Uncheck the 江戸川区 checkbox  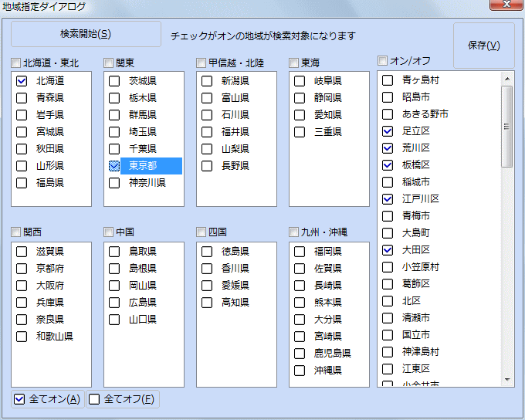[x=388, y=199]
